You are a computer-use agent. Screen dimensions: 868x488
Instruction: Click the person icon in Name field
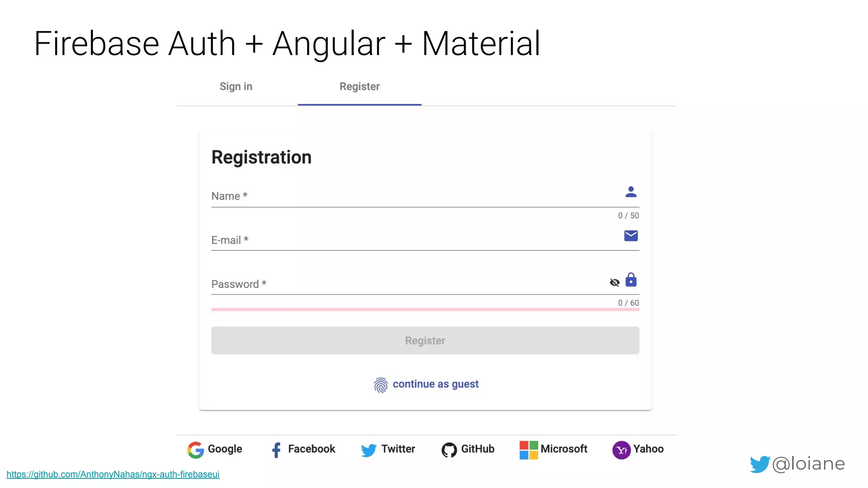631,192
